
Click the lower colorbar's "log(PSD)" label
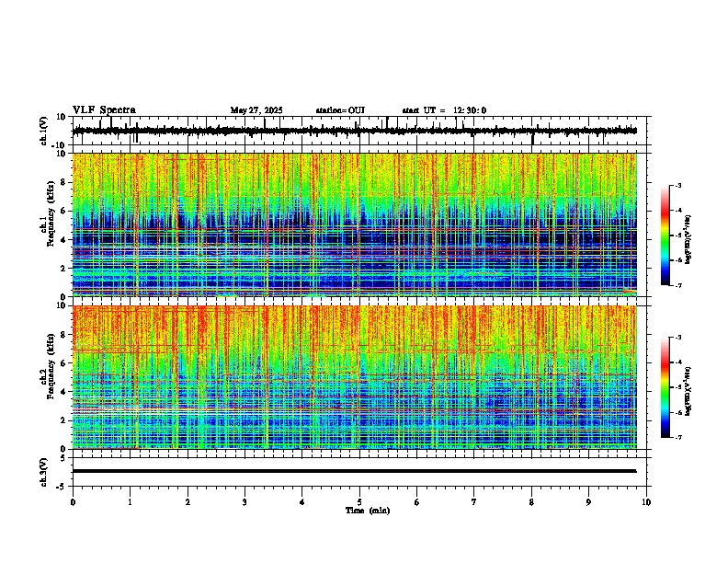point(688,391)
